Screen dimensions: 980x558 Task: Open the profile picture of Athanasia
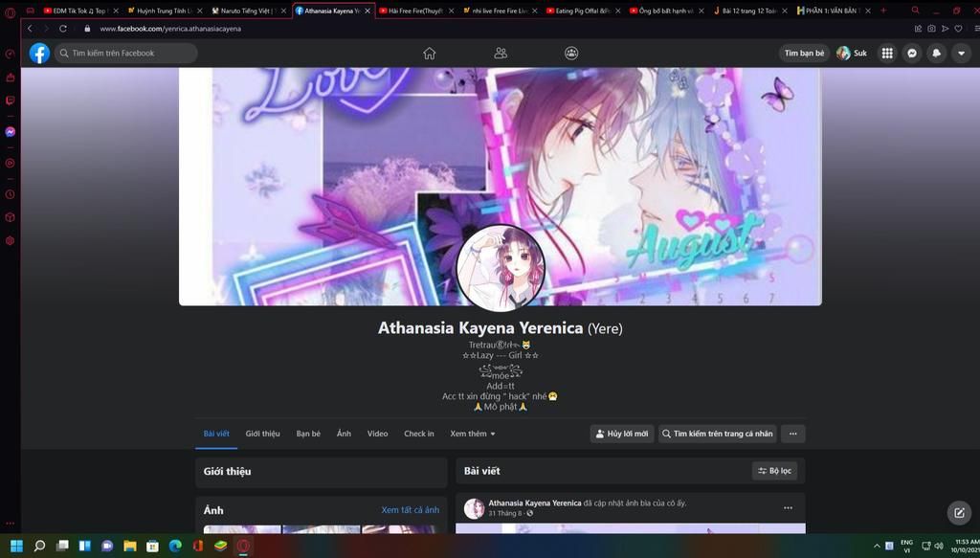(500, 267)
